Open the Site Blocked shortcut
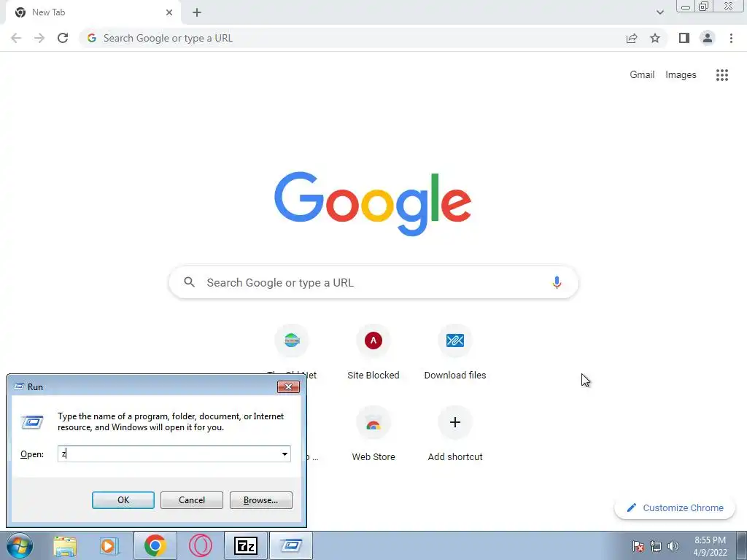The width and height of the screenshot is (747, 560). [x=373, y=352]
